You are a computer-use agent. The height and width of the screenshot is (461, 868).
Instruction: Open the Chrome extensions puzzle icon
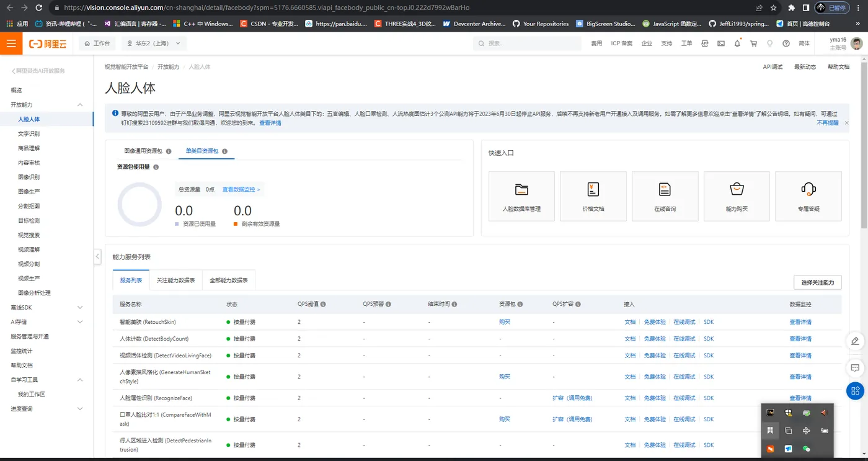791,8
